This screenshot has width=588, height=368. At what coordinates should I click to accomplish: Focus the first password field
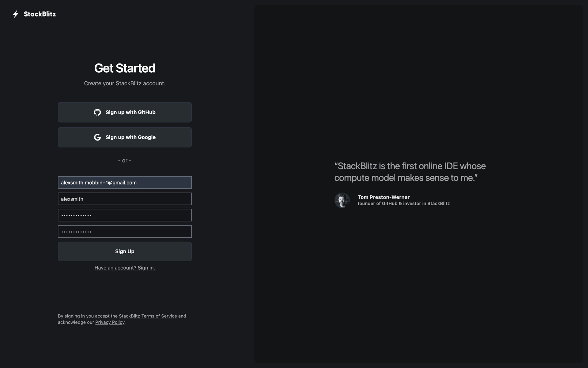[x=125, y=215]
